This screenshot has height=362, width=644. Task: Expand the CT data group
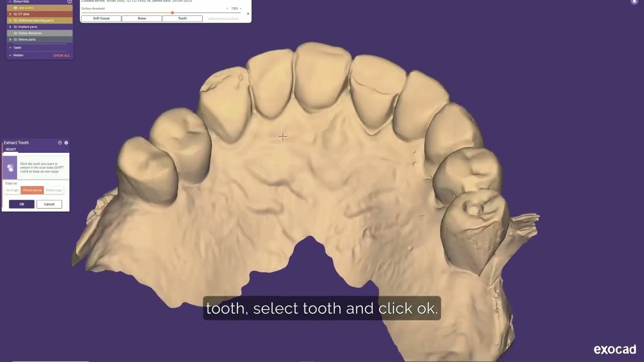[10, 14]
